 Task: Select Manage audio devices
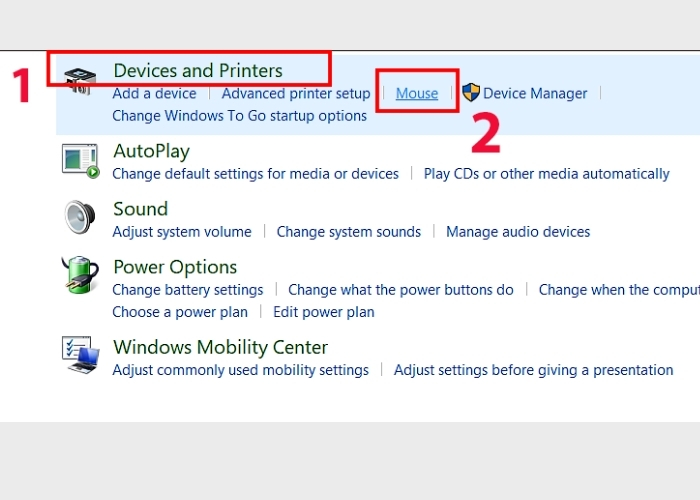[518, 231]
